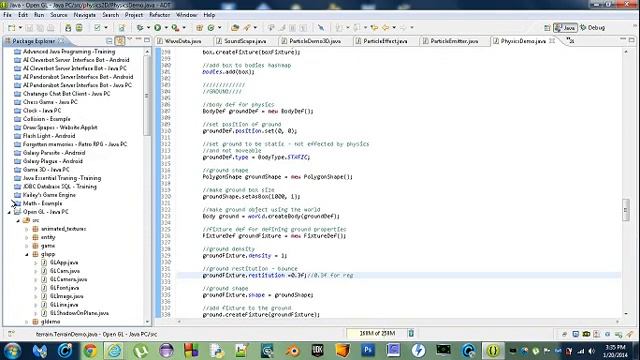Screen dimensions: 640x360
Task: Switch to the Java perspective
Action: (x=565, y=28)
